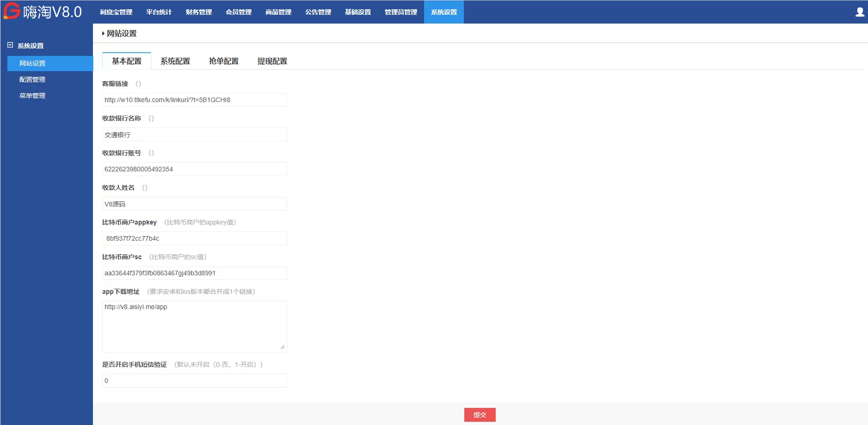The height and width of the screenshot is (425, 868).
Task: Collapse the 系统设置 sidebar section
Action: coord(10,45)
